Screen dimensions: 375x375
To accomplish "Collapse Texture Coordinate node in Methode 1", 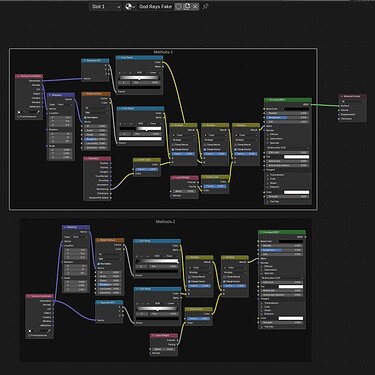I will pyautogui.click(x=18, y=76).
